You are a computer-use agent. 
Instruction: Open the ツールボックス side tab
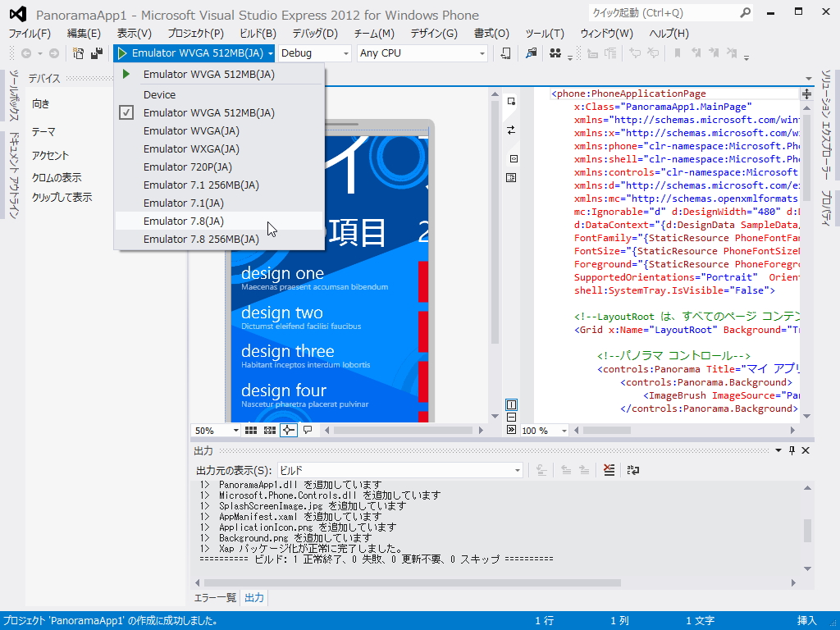13,96
